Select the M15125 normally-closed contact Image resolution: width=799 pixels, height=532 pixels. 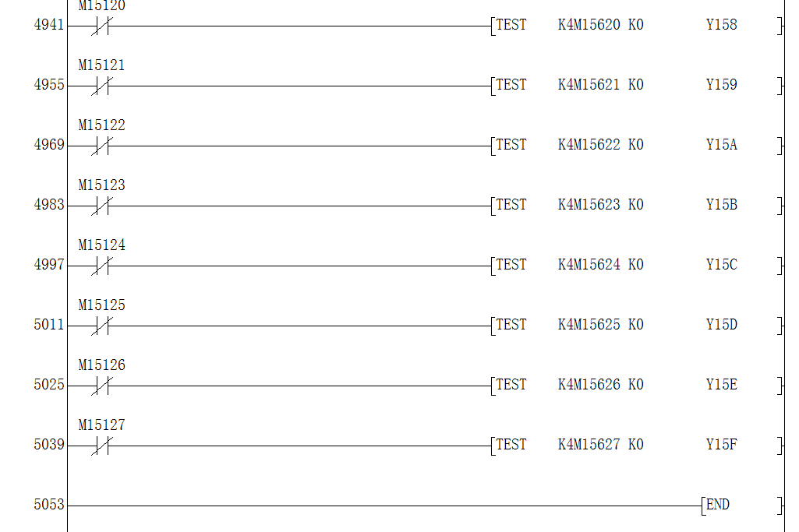point(101,326)
